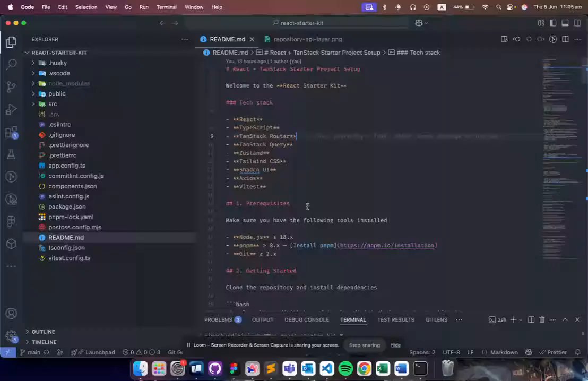Open package.json in the explorer
Viewport: 588px width, 381px height.
[67, 206]
